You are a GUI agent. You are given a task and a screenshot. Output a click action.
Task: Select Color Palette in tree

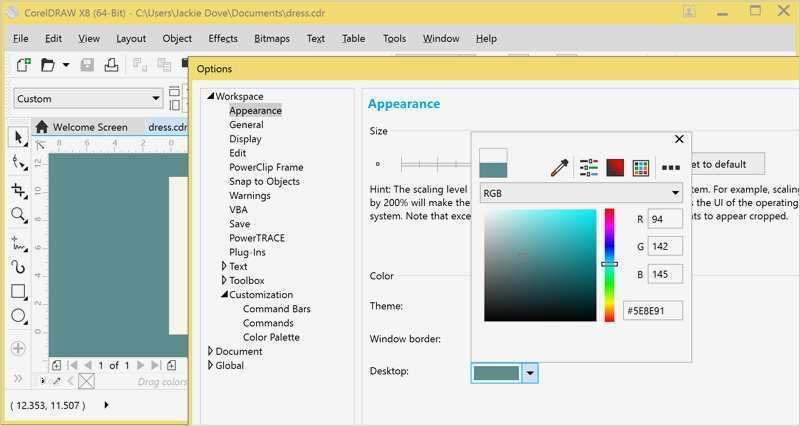[x=271, y=337]
